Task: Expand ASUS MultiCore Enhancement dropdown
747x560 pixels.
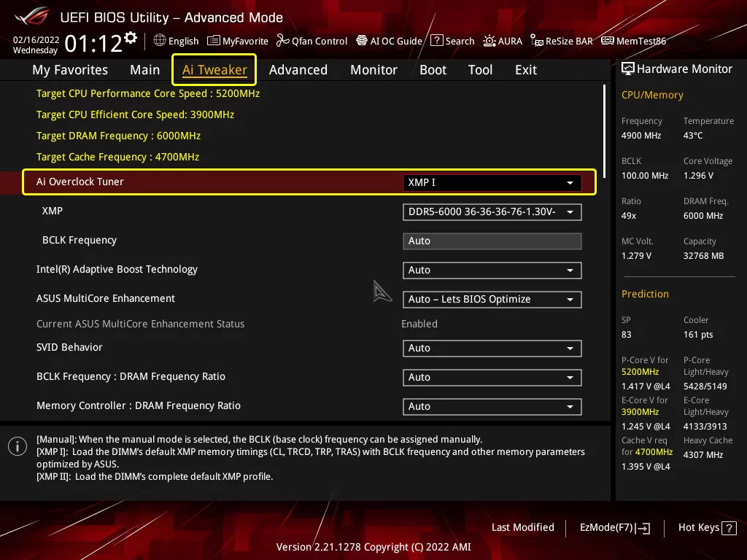Action: [x=492, y=300]
